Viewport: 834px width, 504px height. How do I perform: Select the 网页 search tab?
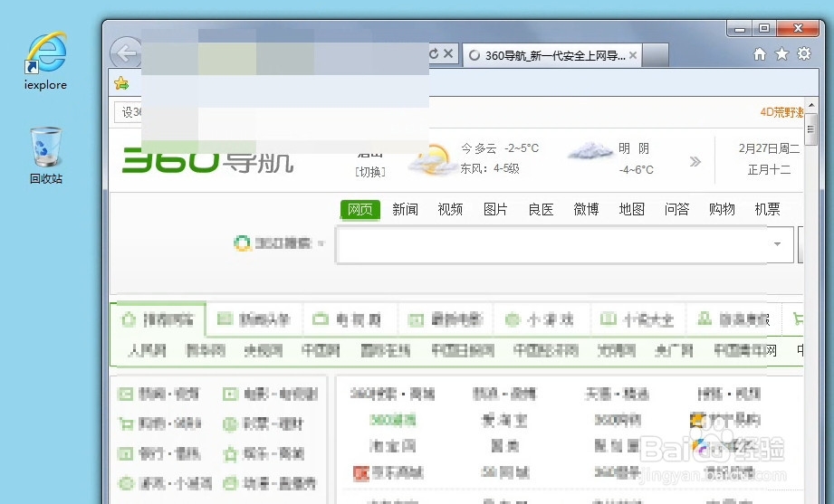click(360, 209)
